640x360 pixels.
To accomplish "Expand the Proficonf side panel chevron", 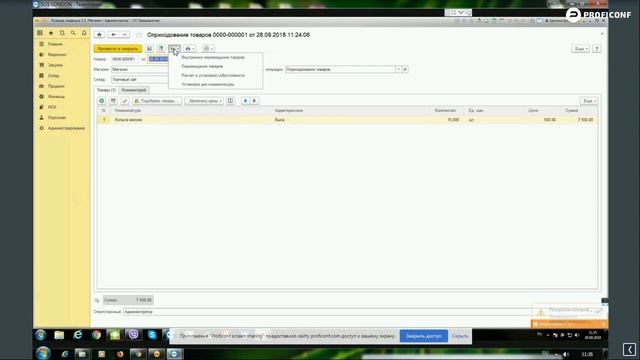I will pos(629,349).
